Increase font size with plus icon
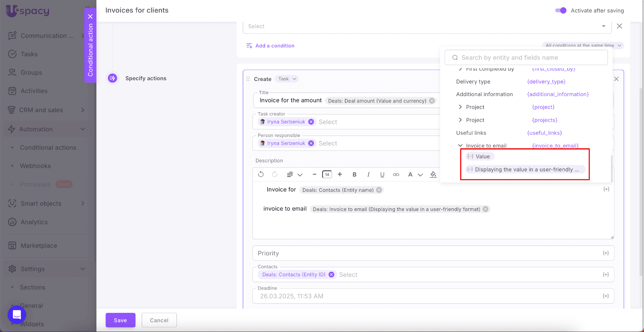 (x=340, y=174)
